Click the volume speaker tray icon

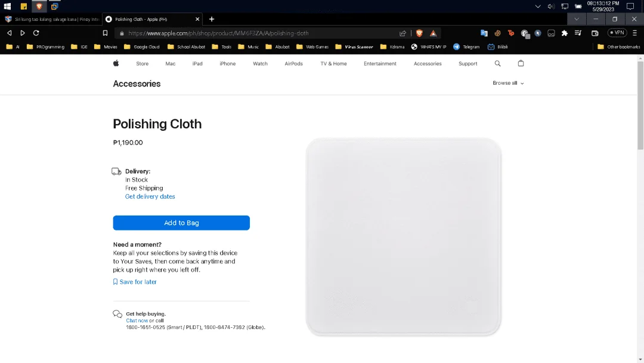click(x=551, y=6)
